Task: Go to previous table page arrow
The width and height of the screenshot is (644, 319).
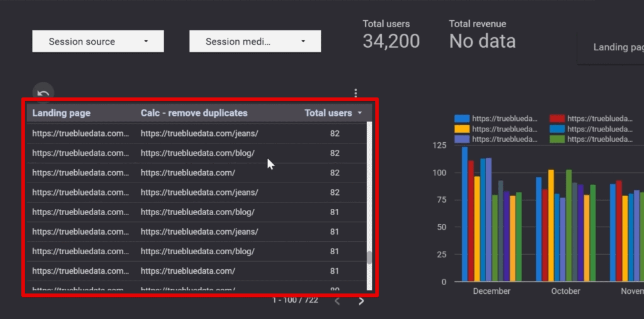Action: coord(337,301)
